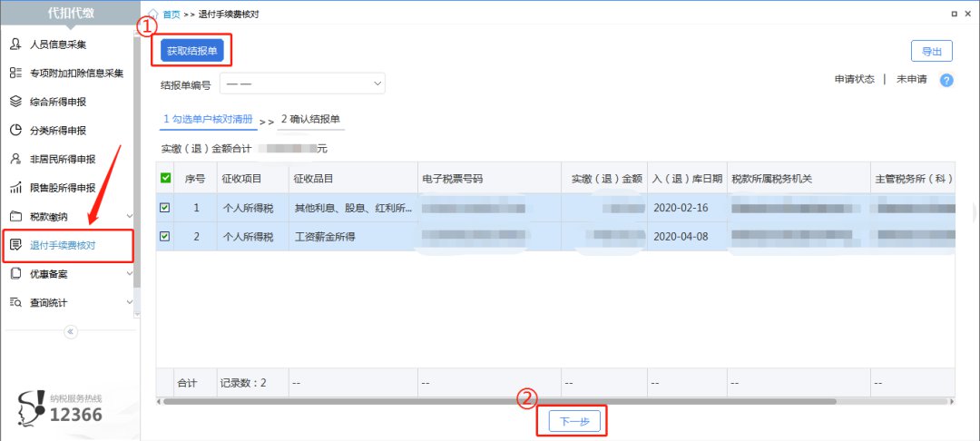This screenshot has height=441, width=980.
Task: Click date cell 2020-02-16
Action: coord(687,208)
